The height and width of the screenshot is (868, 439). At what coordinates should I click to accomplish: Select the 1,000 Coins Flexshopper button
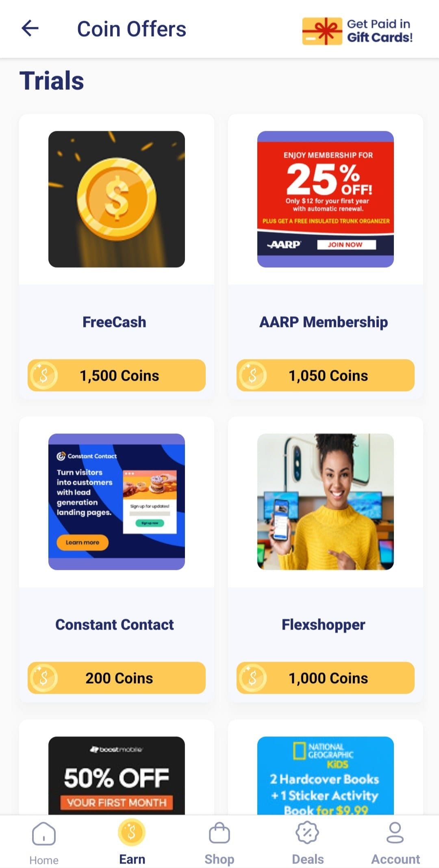(326, 678)
